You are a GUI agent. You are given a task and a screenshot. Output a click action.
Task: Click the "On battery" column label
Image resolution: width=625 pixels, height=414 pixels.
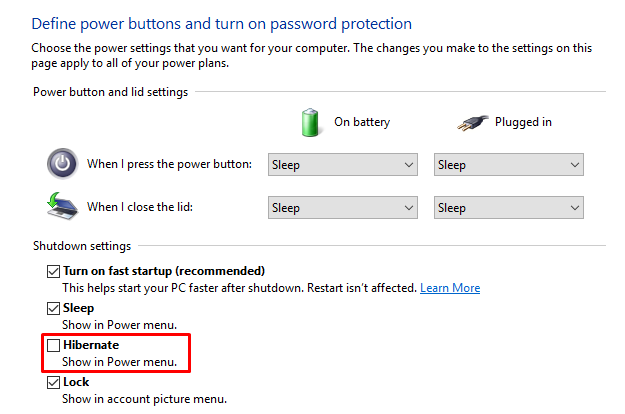(362, 122)
